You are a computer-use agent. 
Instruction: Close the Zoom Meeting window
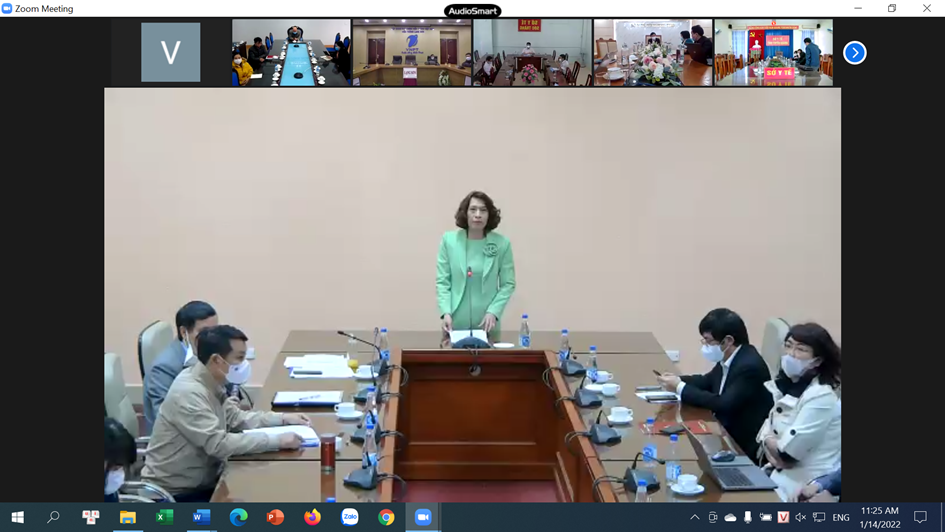tap(927, 8)
